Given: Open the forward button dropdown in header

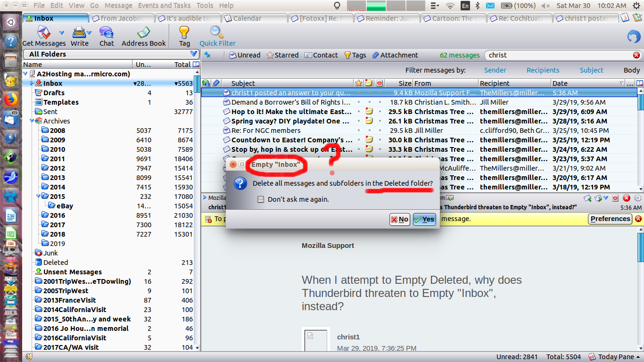Looking at the screenshot, I should (x=606, y=198).
